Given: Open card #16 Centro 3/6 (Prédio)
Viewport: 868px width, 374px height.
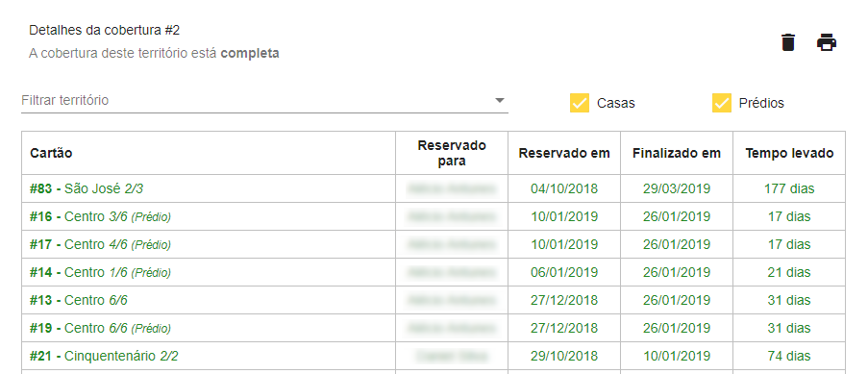Looking at the screenshot, I should [100, 216].
